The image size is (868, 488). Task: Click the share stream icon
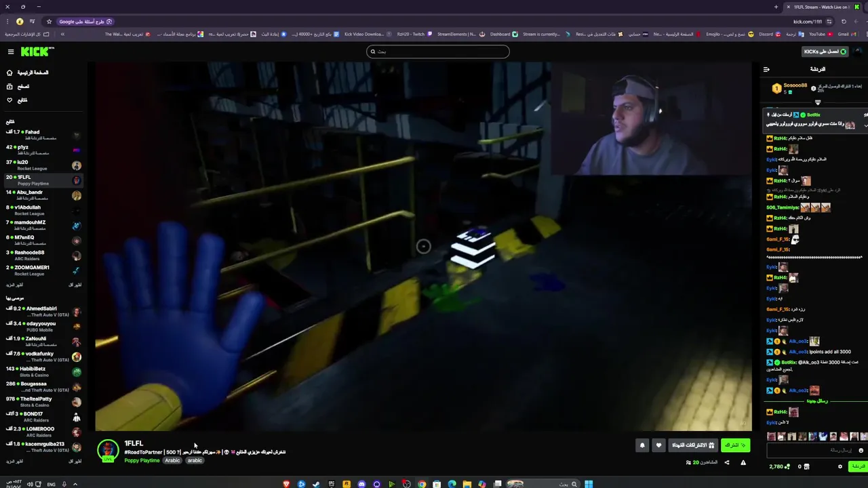(x=727, y=463)
